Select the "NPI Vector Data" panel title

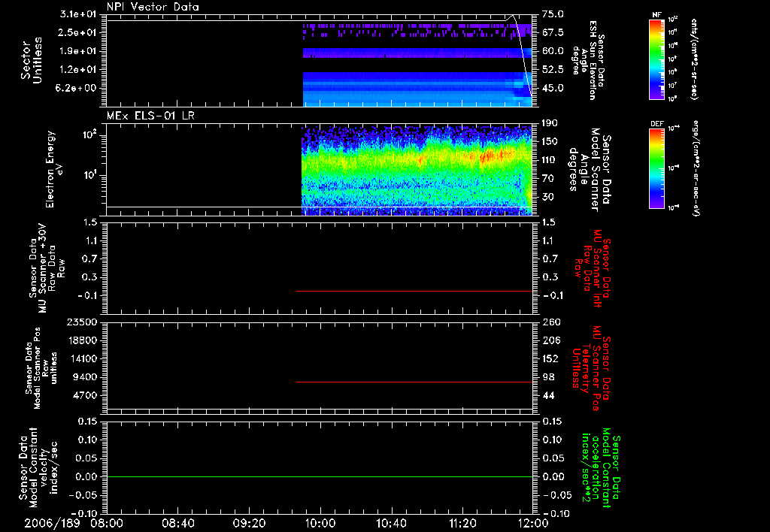pyautogui.click(x=153, y=7)
